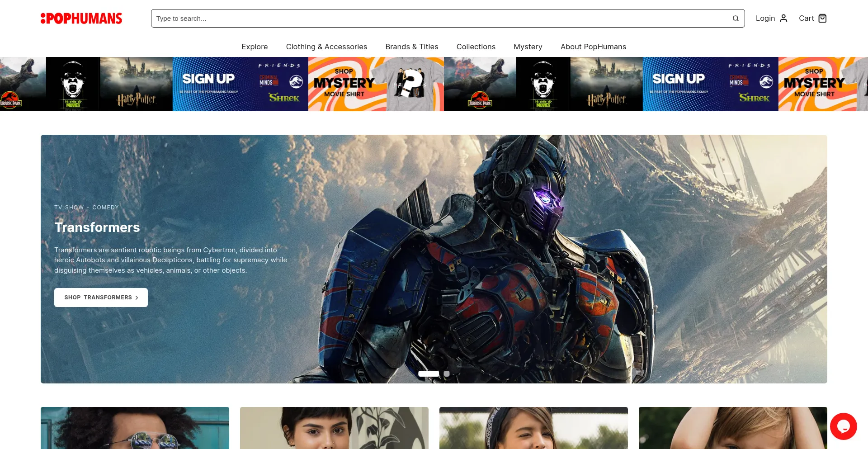Open the second Harry Potter banner tile

tap(607, 84)
